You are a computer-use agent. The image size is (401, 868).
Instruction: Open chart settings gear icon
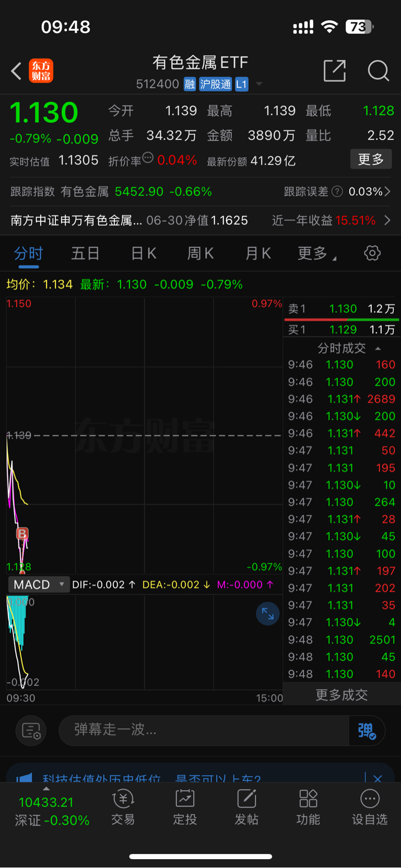tap(372, 253)
